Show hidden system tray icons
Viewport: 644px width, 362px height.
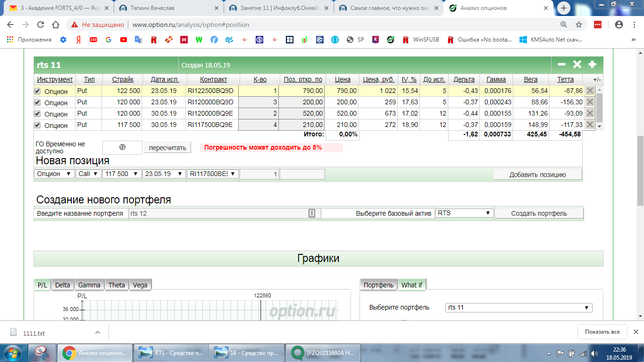[549, 353]
